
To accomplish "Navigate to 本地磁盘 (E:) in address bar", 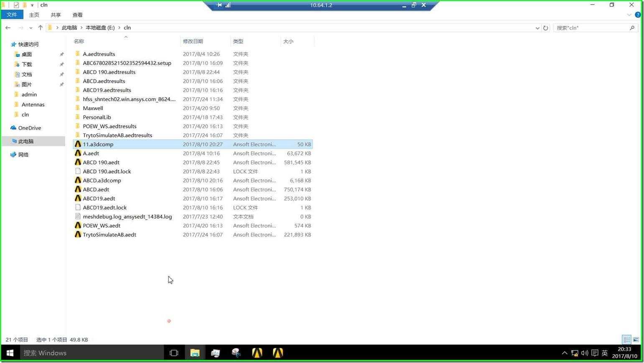I will [x=100, y=28].
